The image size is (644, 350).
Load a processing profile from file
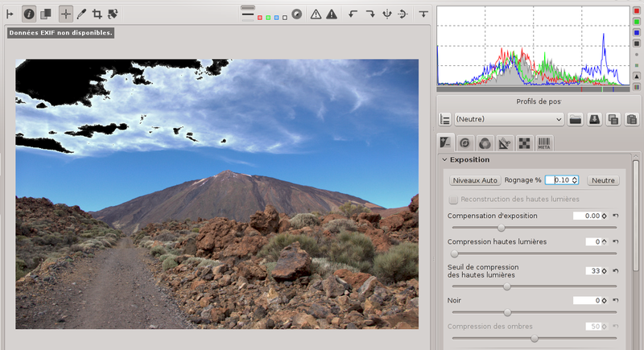pos(575,119)
